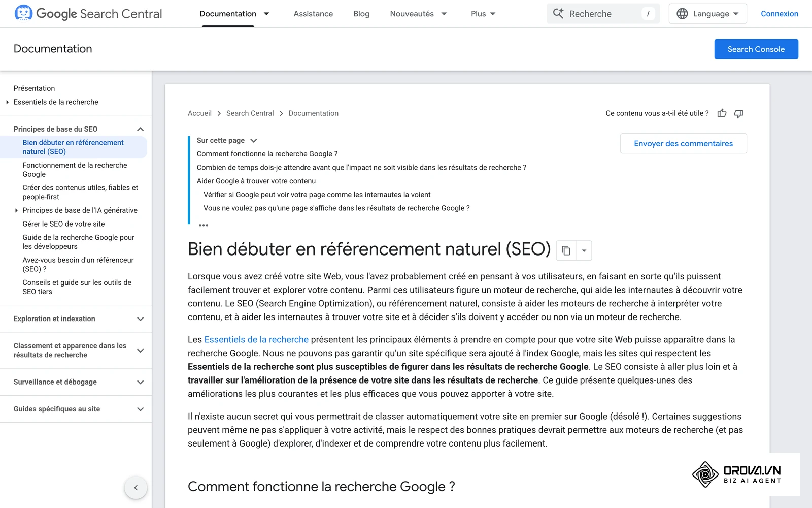
Task: Click the search magnifier sparkle icon
Action: click(558, 14)
